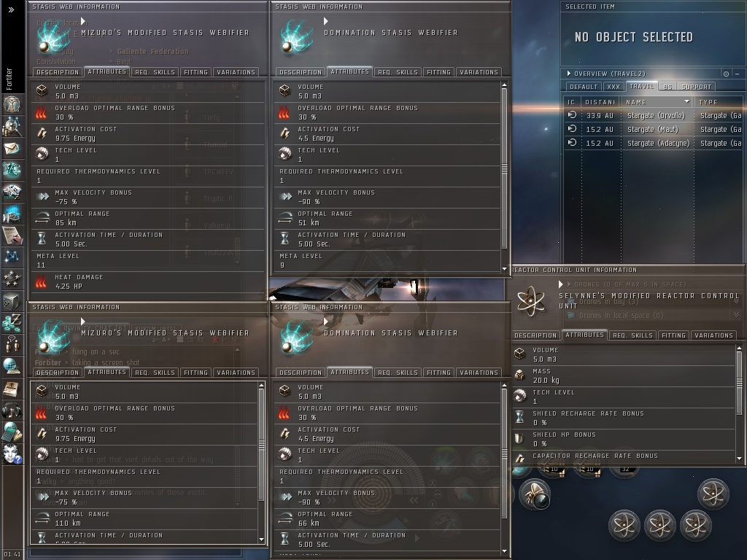Open Variations tab in Reactor Control Unit window
Image resolution: width=747 pixels, height=560 pixels.
tap(713, 335)
